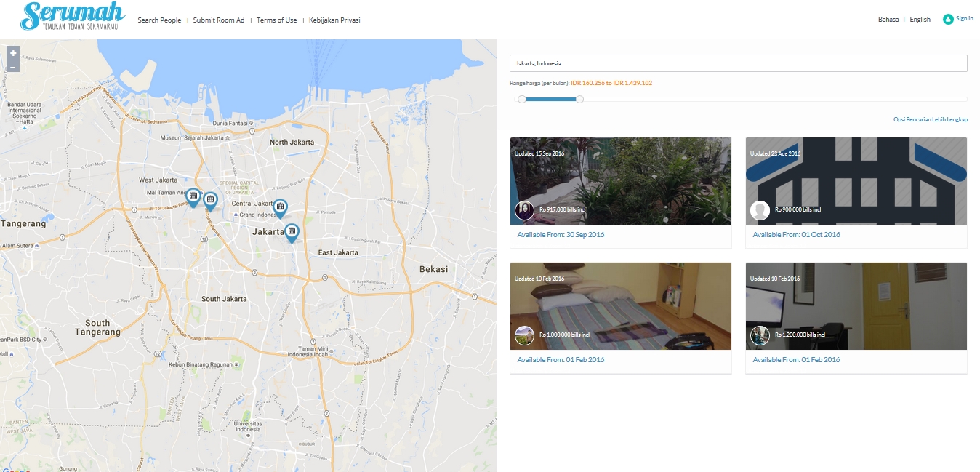This screenshot has width=980, height=472.
Task: Open Submit Room Ad page
Action: [219, 20]
